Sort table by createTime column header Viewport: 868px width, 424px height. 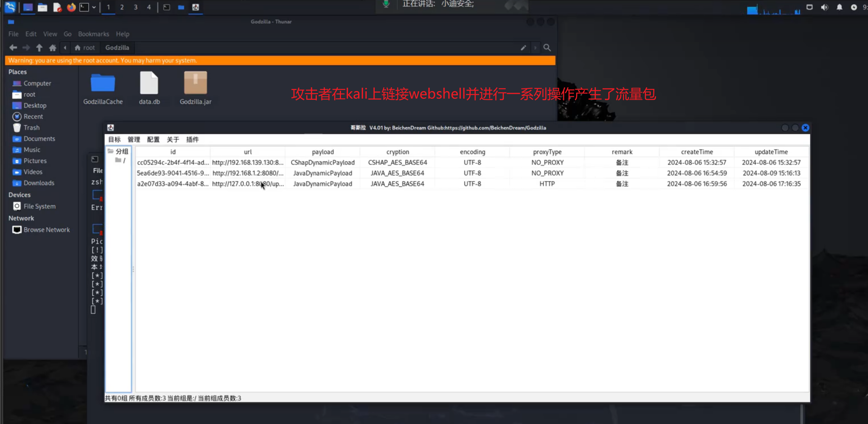click(696, 152)
